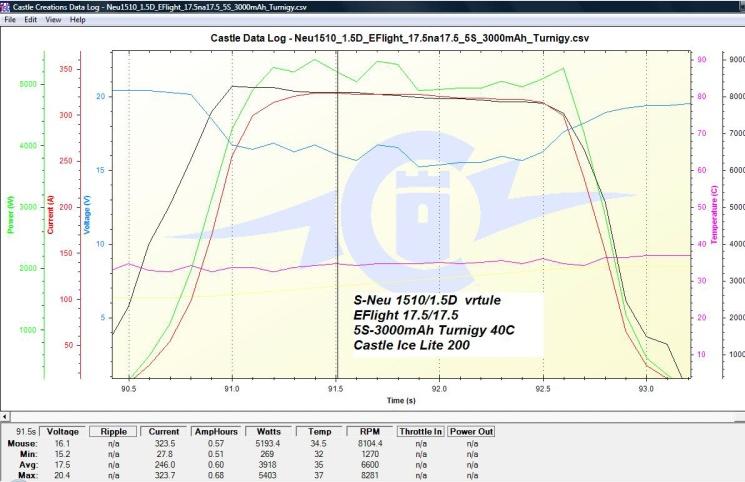Click the horizontal scrollbar left arrow
745x482 pixels.
(5, 416)
